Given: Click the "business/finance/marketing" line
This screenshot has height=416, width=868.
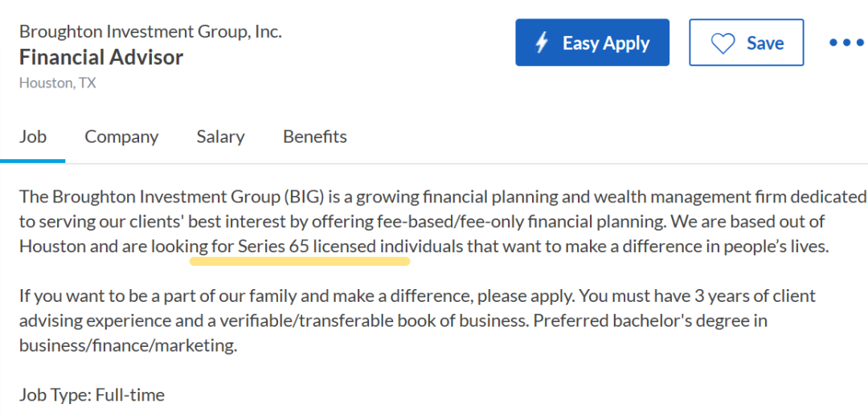Looking at the screenshot, I should 128,346.
